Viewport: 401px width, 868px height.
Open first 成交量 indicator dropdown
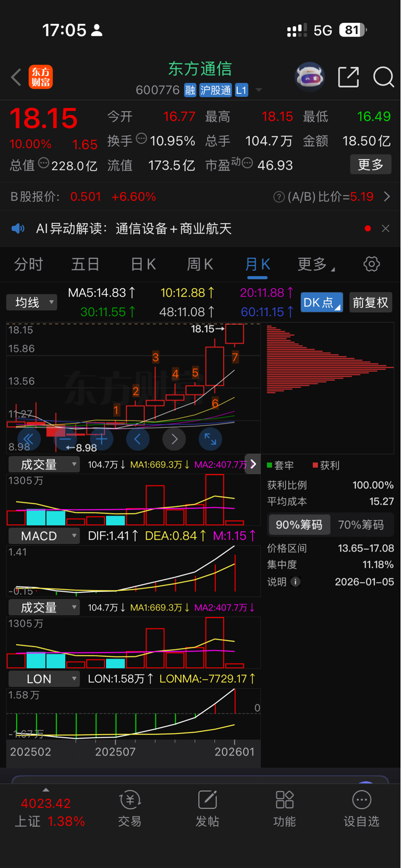click(44, 464)
